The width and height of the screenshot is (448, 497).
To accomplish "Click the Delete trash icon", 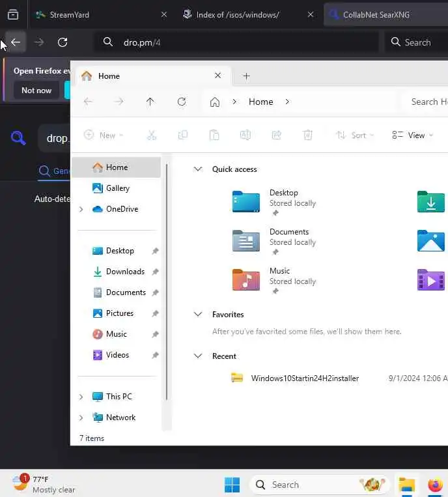I will click(x=307, y=135).
